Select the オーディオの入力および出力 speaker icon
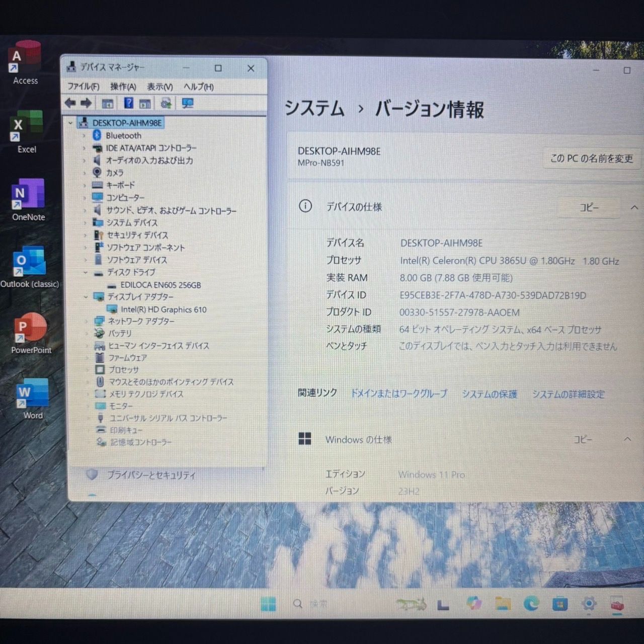This screenshot has width=644, height=644. click(97, 160)
